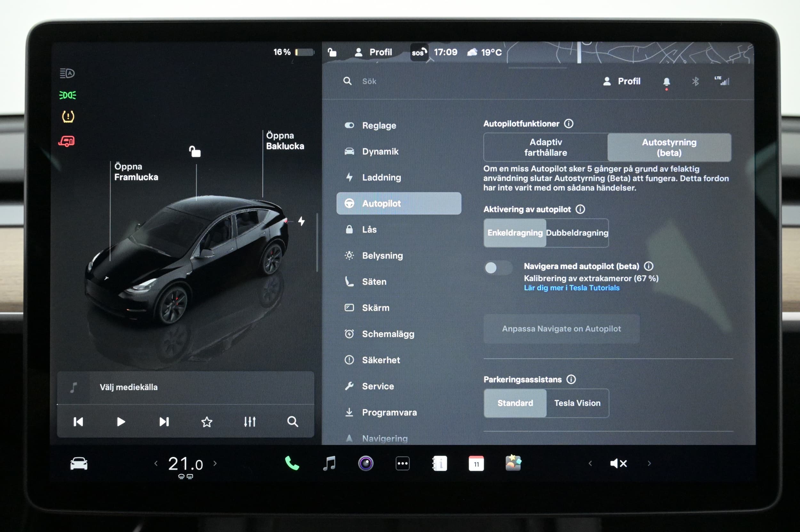The image size is (800, 532).
Task: Skip to next track
Action: (164, 422)
